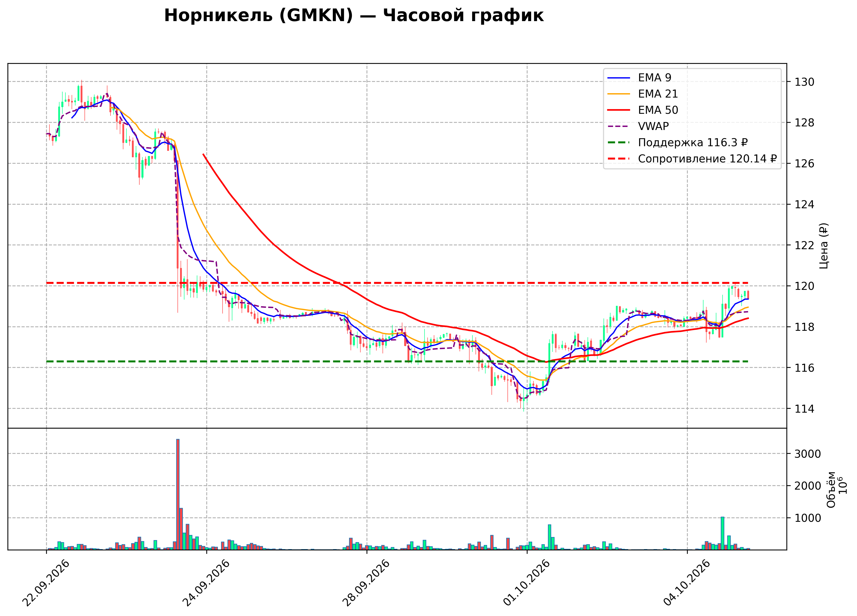Click the tallest red volume bar
Image resolution: width=857 pixels, height=616 pixels.
178,494
